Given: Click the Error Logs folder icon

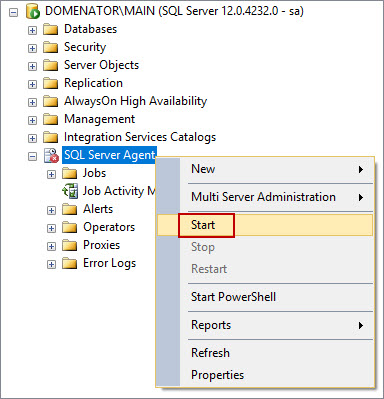Looking at the screenshot, I should [x=70, y=264].
